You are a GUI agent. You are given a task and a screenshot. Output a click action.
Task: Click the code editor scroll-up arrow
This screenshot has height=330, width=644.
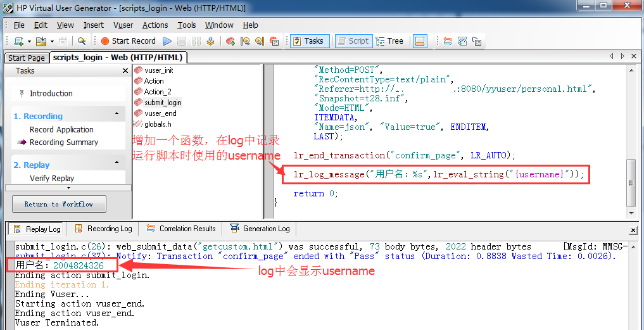632,70
